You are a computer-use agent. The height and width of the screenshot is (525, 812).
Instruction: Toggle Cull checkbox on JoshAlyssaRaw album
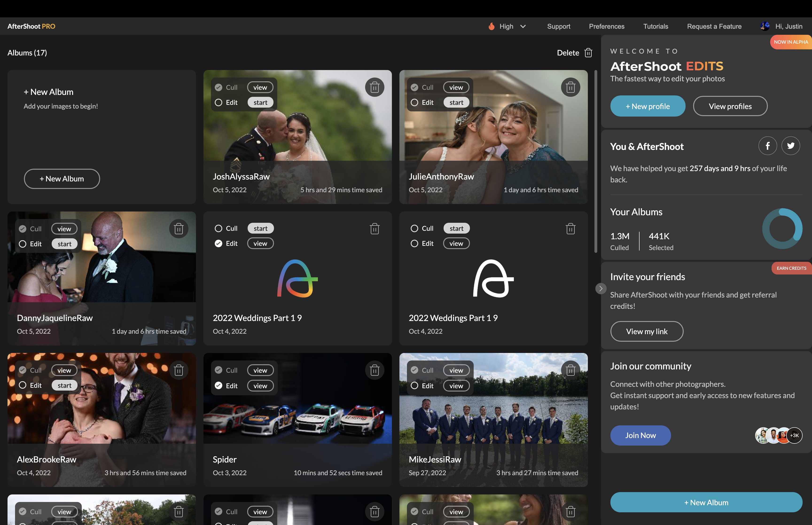(x=219, y=88)
